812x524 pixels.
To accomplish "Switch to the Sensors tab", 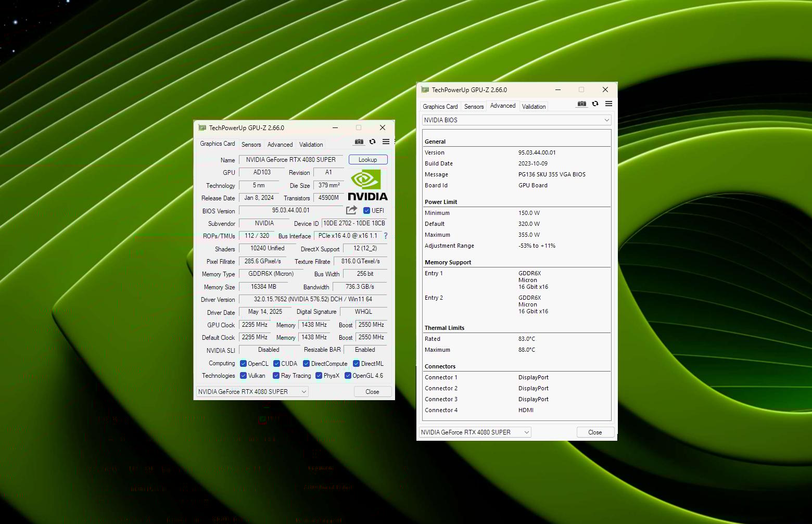I will 251,144.
